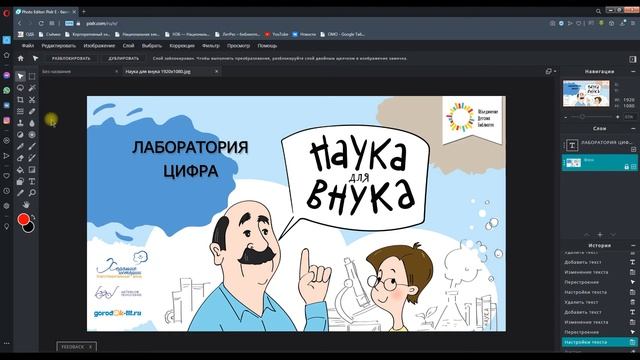640x360 pixels.
Task: Select the Crop tool
Action: pyautogui.click(x=20, y=100)
